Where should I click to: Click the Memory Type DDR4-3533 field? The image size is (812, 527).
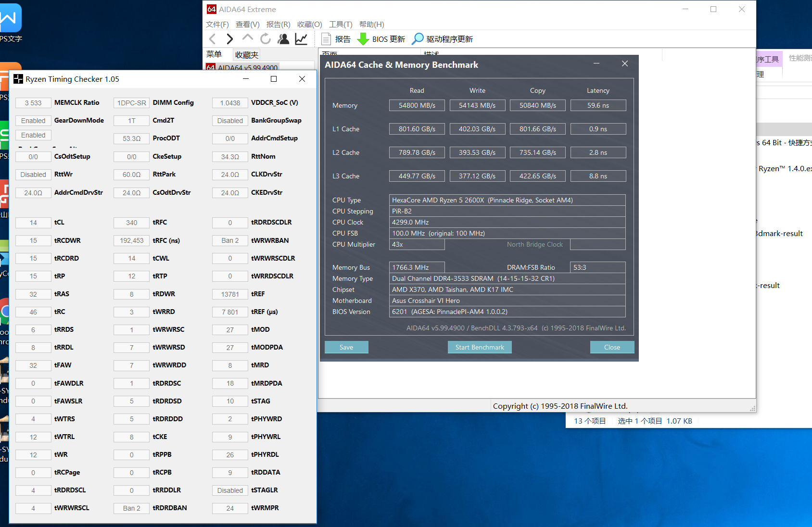[507, 278]
